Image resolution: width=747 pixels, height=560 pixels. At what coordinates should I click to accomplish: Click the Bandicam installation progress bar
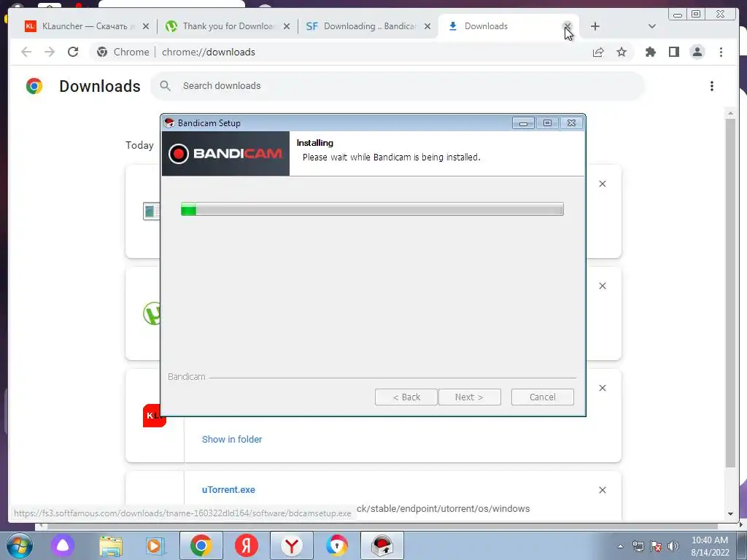[372, 209]
